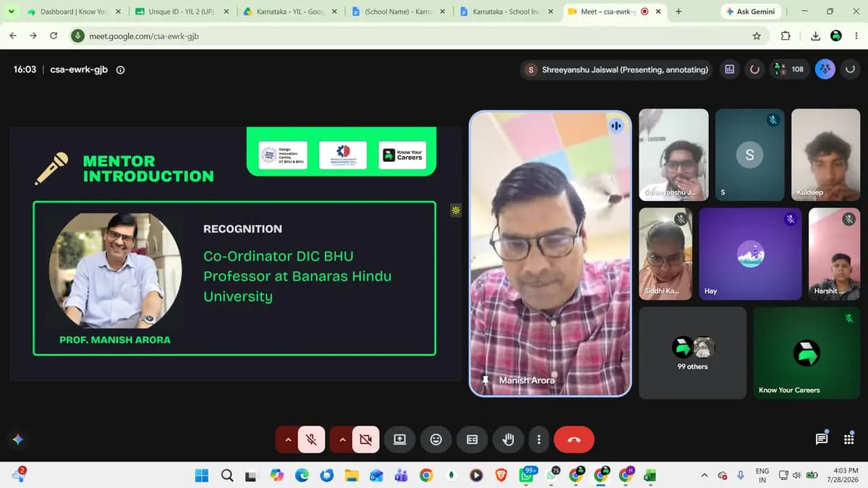Show hidden system tray icons

[704, 475]
